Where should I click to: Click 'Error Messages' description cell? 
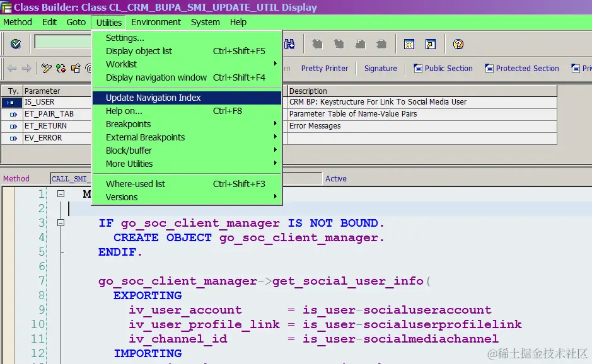pos(422,126)
